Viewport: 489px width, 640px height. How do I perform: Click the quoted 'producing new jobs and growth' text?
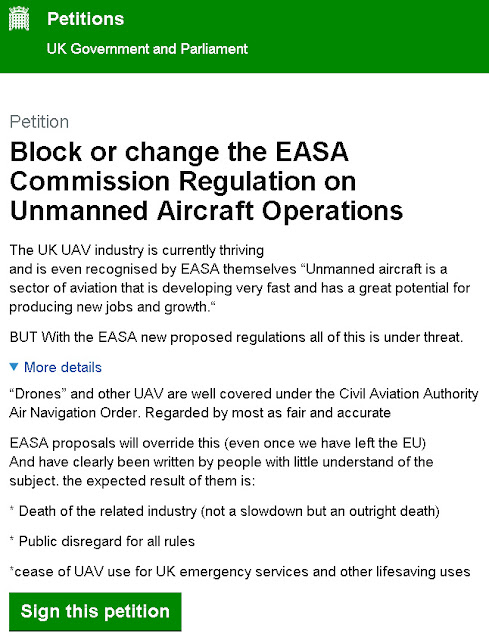tap(112, 307)
